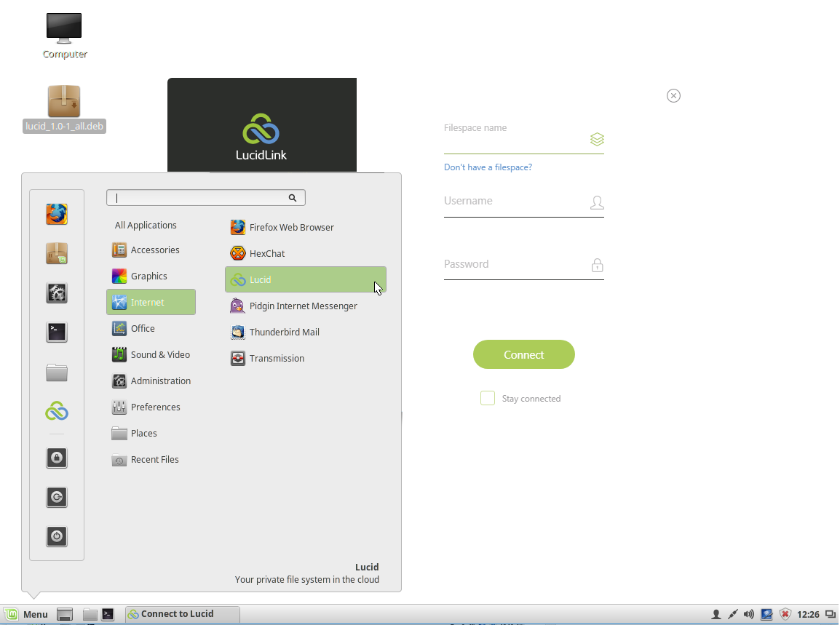Open the Sound & Video category
This screenshot has width=840, height=625.
click(x=151, y=354)
